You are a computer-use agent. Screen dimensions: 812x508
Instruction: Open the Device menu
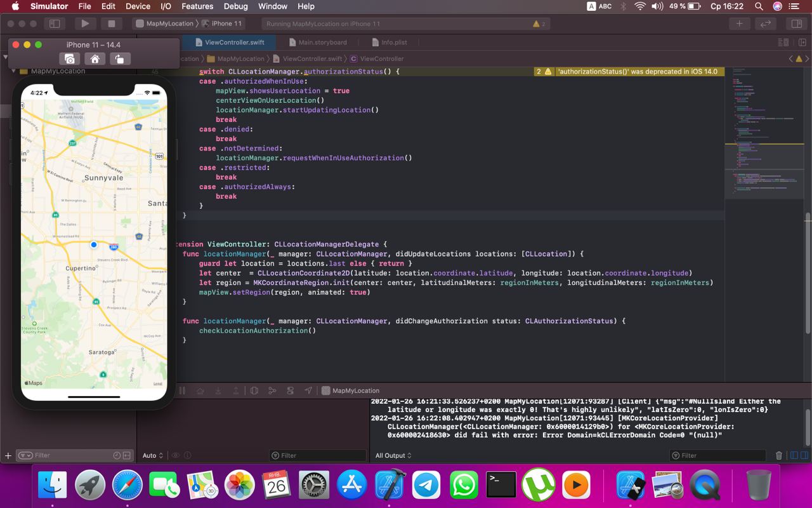coord(138,6)
